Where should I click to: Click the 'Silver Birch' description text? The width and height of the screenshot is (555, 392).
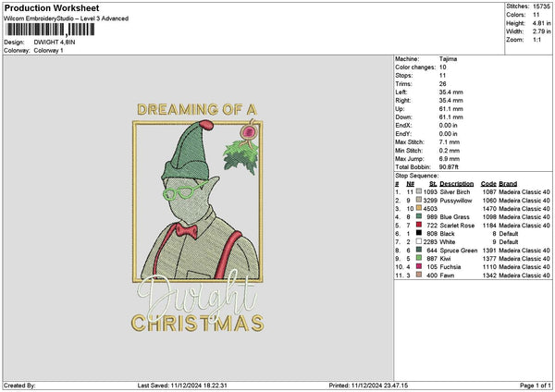(x=455, y=191)
